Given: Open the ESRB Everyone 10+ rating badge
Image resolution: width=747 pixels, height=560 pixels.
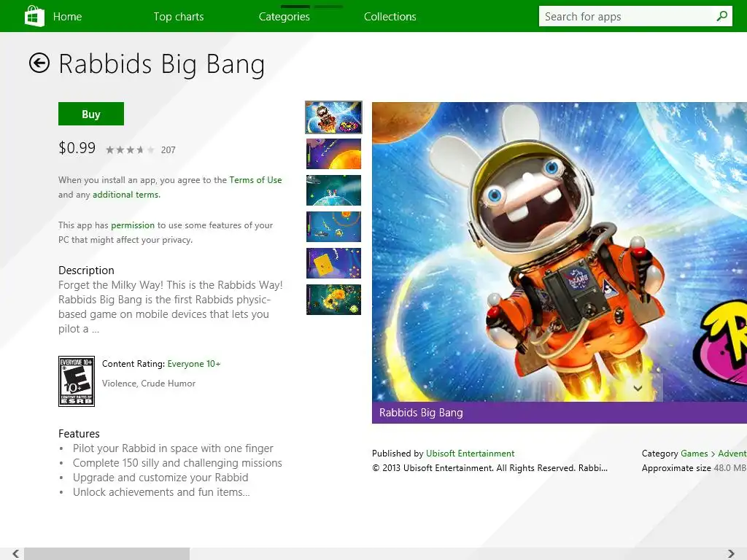Looking at the screenshot, I should (x=76, y=381).
